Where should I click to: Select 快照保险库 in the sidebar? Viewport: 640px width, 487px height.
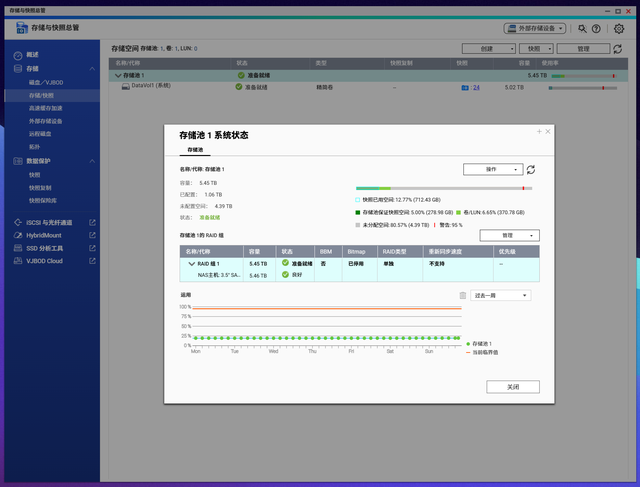[42, 200]
